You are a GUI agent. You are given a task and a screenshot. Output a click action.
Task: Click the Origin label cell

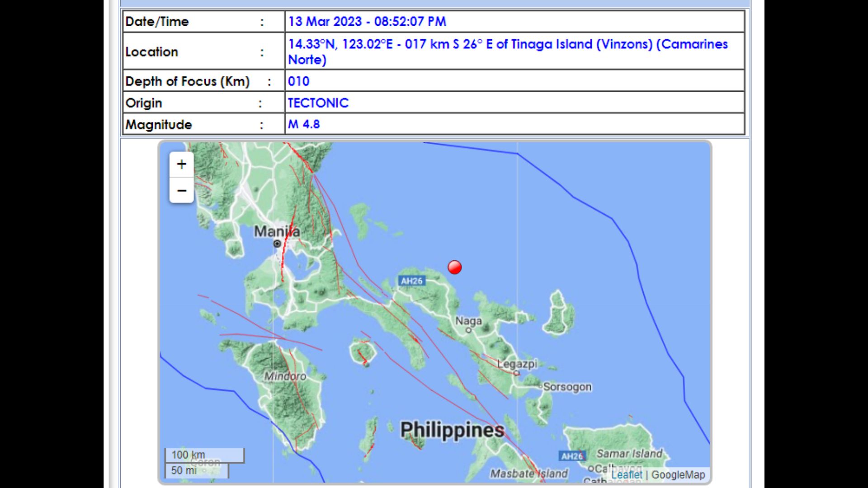204,103
